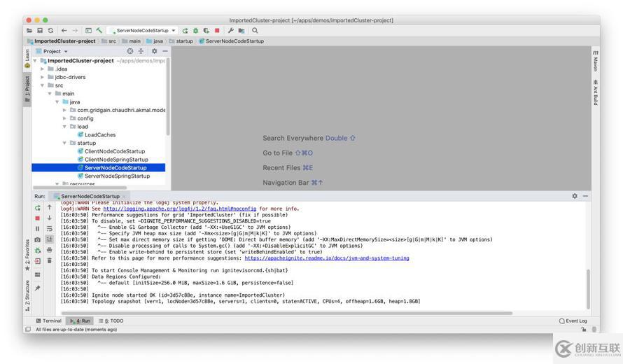Start debugging with the toolbar bug icon

point(195,31)
